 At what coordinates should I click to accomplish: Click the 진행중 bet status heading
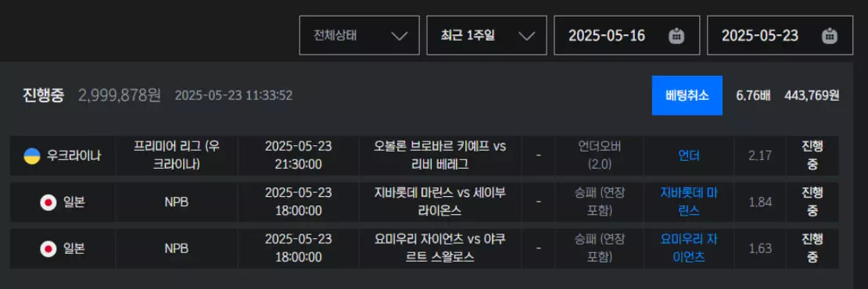coord(44,95)
